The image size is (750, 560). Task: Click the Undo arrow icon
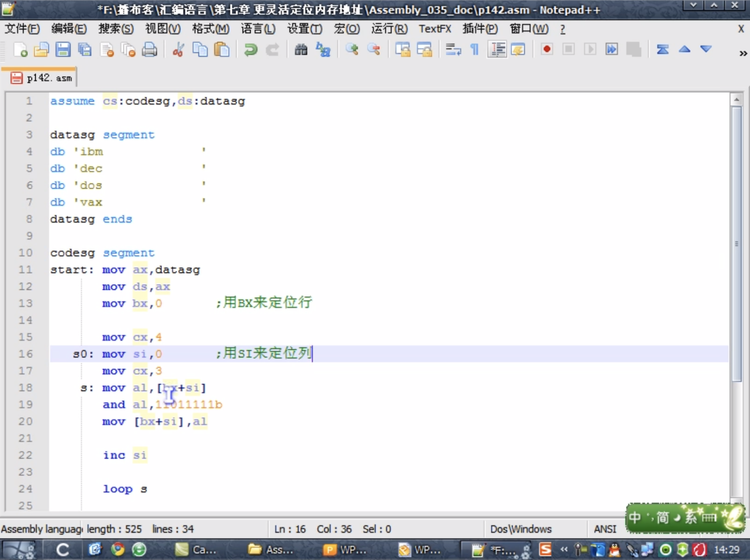tap(251, 50)
